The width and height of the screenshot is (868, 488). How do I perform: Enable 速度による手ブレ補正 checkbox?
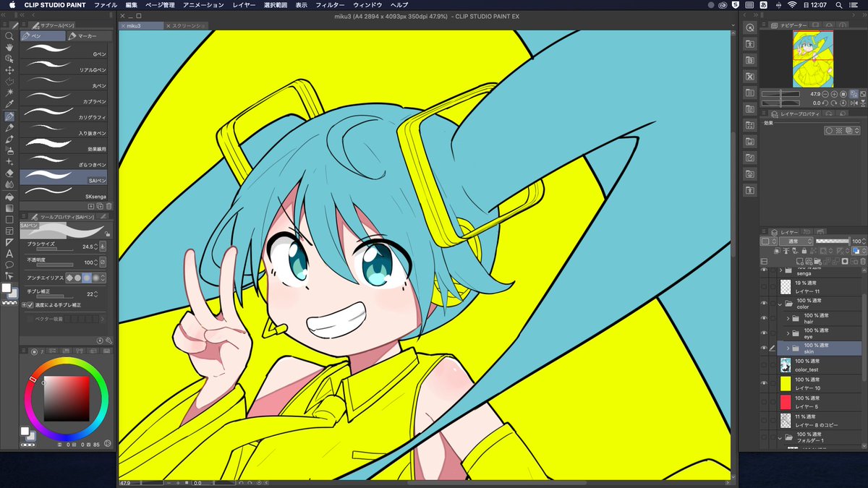[30, 307]
